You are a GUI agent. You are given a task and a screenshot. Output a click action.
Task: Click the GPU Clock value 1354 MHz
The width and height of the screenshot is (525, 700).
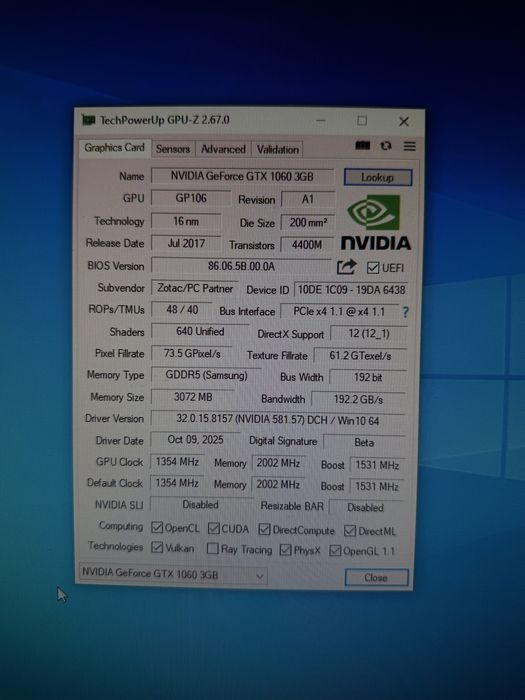(x=177, y=462)
